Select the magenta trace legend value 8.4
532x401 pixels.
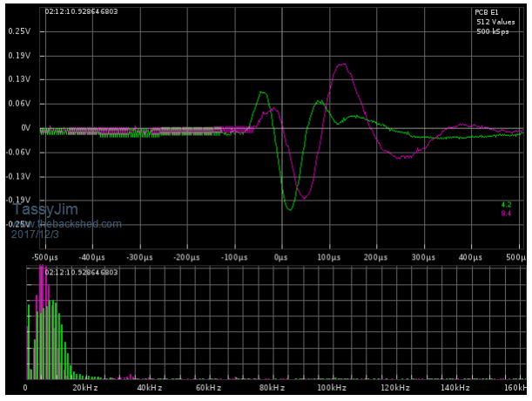[x=506, y=213]
